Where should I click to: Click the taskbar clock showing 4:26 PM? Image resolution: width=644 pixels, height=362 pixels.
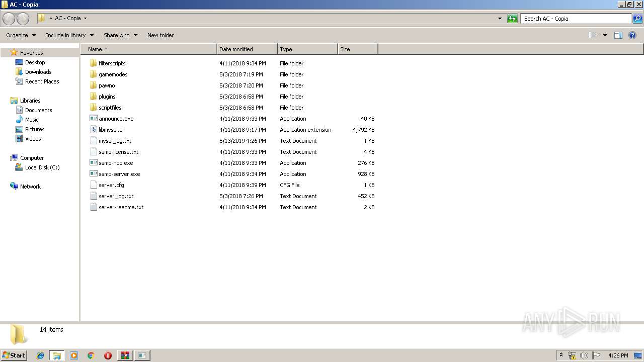coord(618,355)
